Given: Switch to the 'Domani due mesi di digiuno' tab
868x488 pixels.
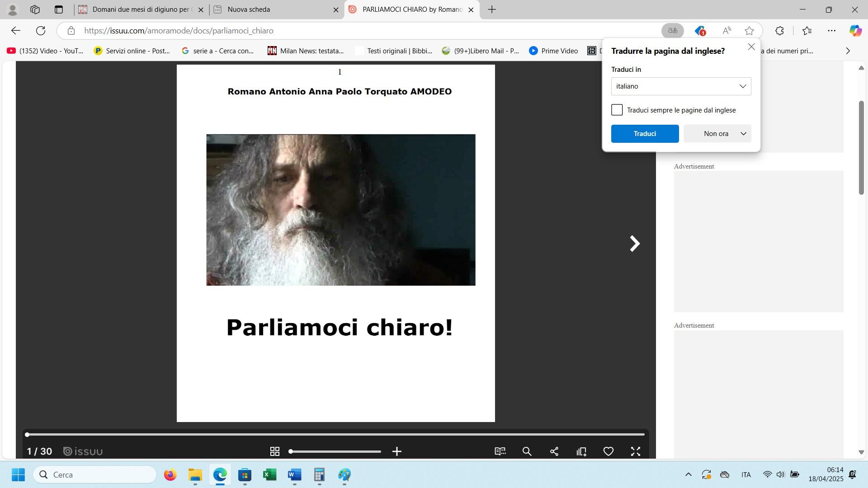Looking at the screenshot, I should tap(140, 9).
